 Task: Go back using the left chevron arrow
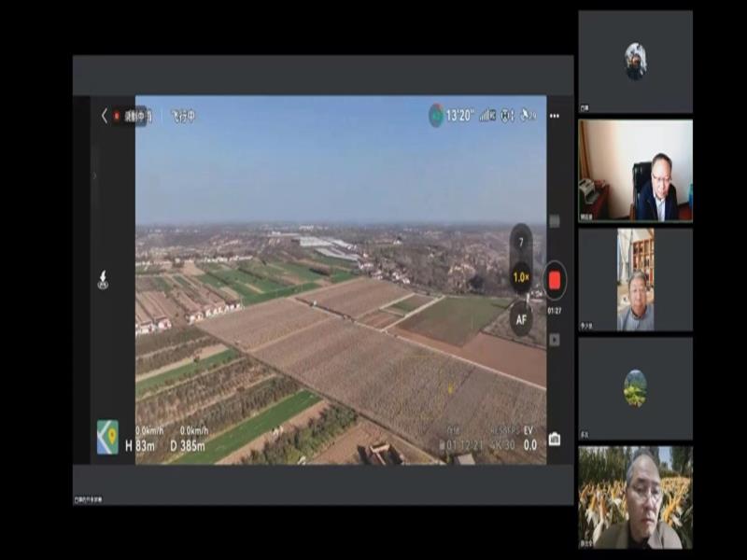(x=105, y=116)
